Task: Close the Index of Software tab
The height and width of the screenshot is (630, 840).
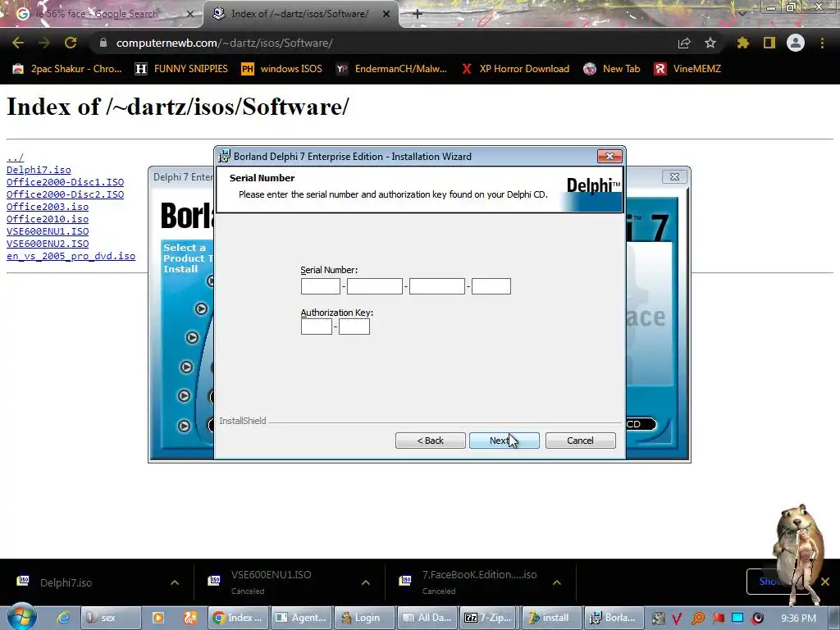Action: (x=386, y=14)
